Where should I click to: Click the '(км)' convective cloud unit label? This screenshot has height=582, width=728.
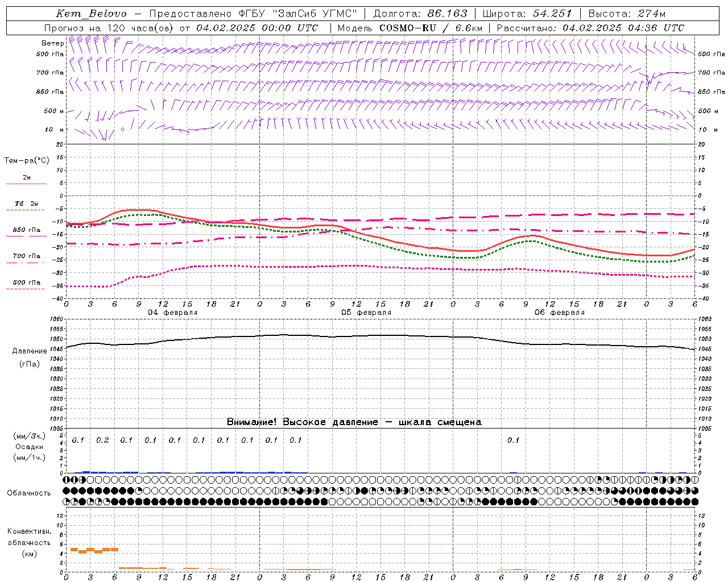30,554
